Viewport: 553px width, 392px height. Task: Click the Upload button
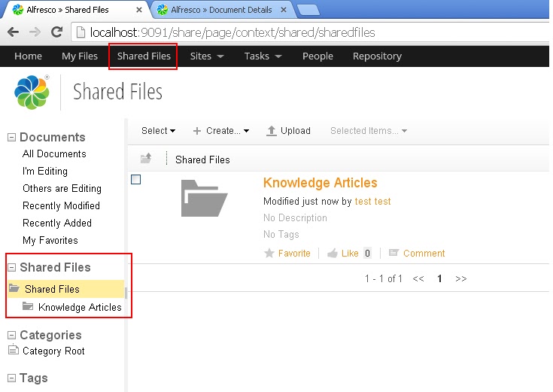click(288, 131)
